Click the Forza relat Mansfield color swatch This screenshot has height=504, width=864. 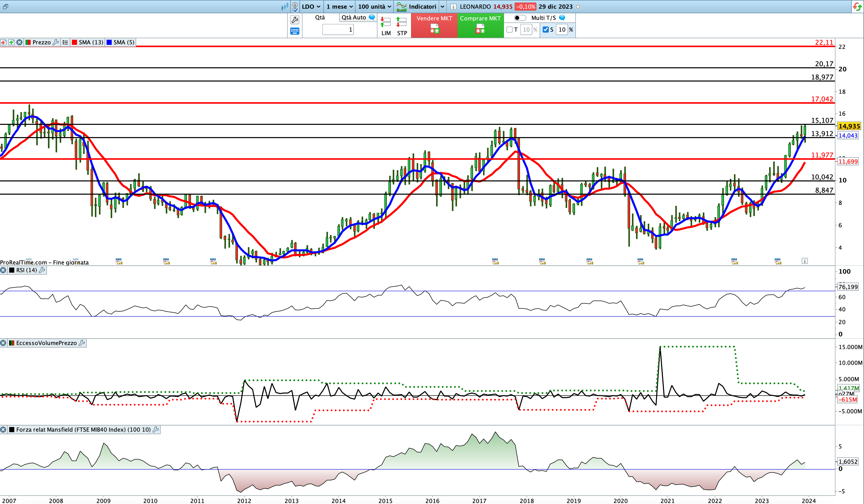(x=12, y=430)
